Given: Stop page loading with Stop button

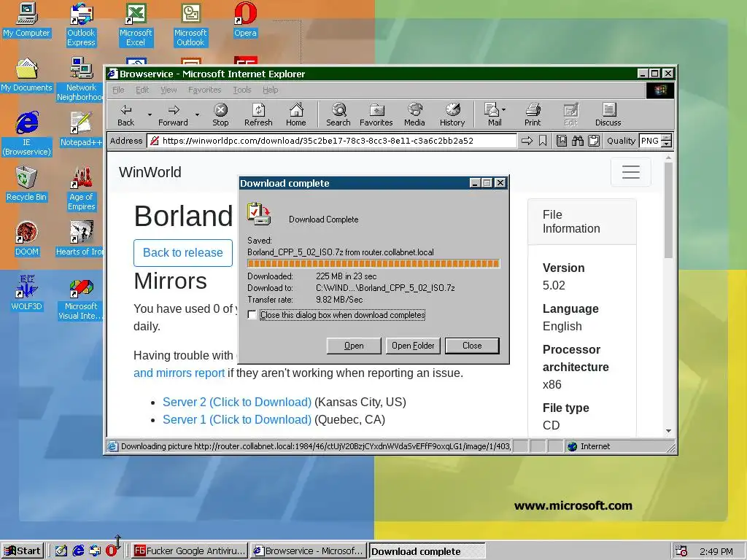Looking at the screenshot, I should coord(220,114).
